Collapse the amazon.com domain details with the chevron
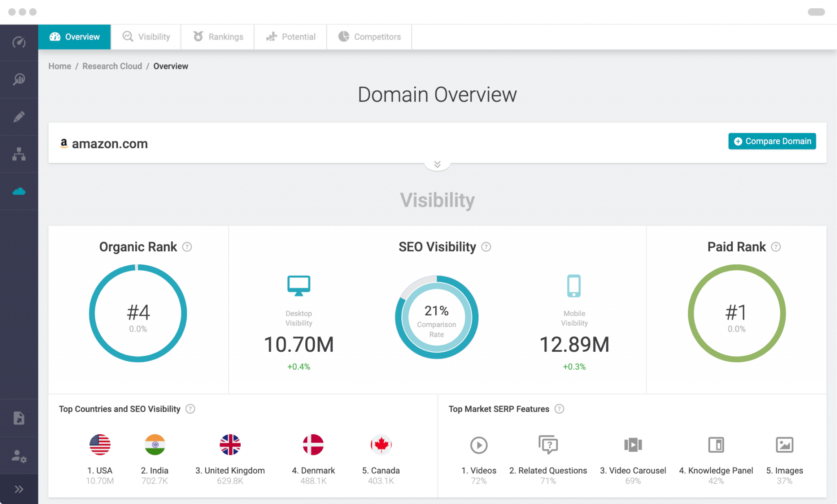Image resolution: width=837 pixels, height=504 pixels. click(x=437, y=164)
